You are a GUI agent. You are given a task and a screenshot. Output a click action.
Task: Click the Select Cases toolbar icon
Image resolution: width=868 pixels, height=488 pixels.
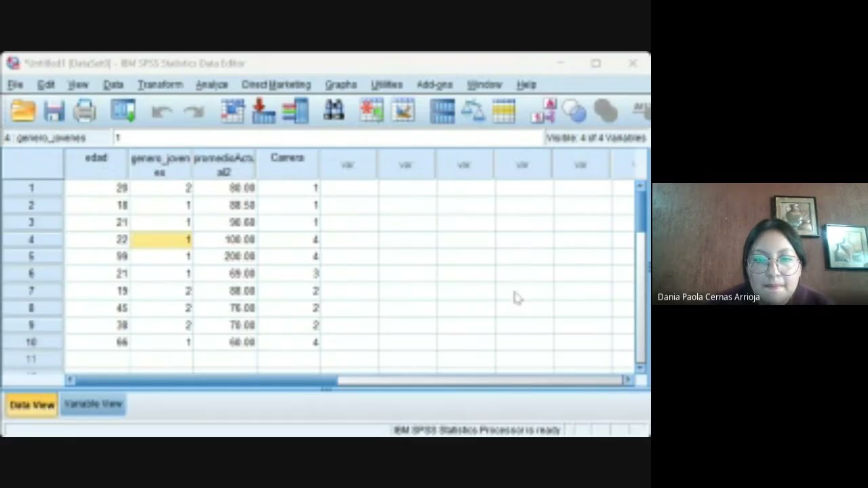click(x=504, y=111)
